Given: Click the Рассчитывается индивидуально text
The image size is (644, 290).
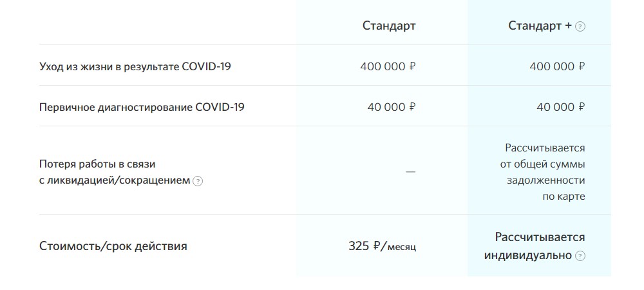Looking at the screenshot, I should pos(535,246).
